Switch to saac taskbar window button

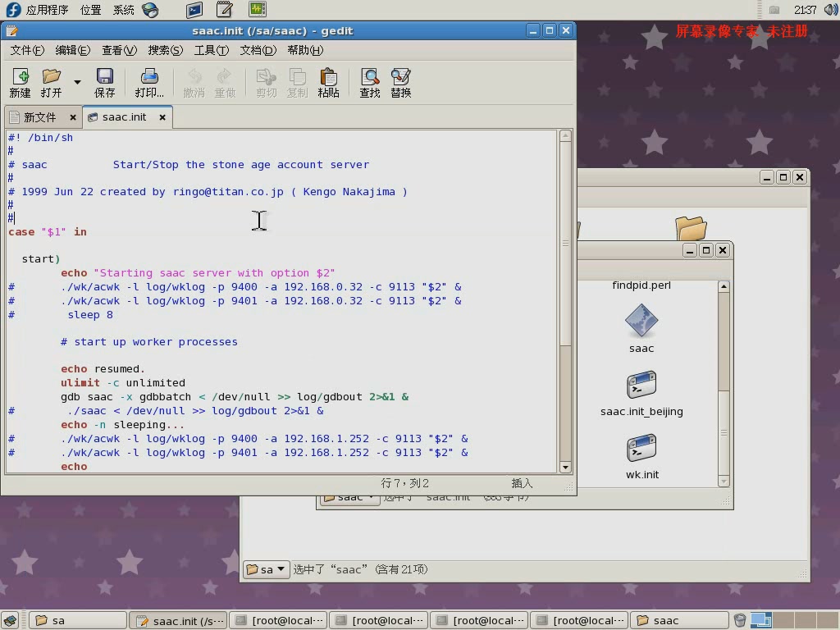pos(679,620)
